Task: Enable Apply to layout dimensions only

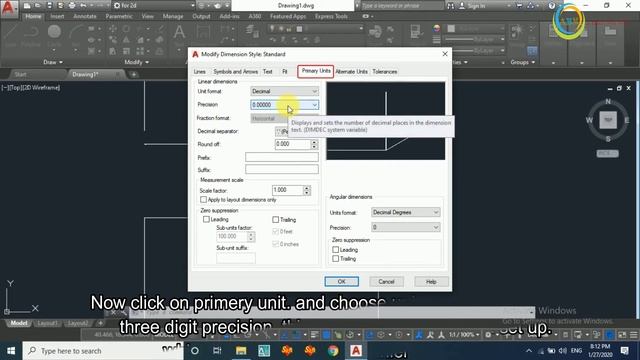Action: (x=203, y=200)
